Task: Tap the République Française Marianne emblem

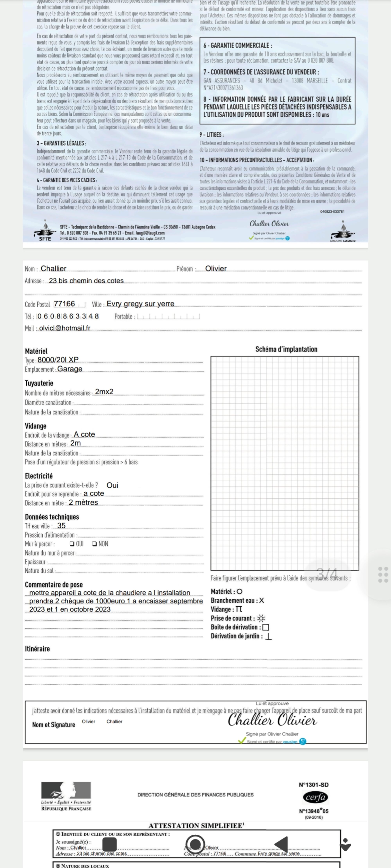Action: pyautogui.click(x=66, y=790)
